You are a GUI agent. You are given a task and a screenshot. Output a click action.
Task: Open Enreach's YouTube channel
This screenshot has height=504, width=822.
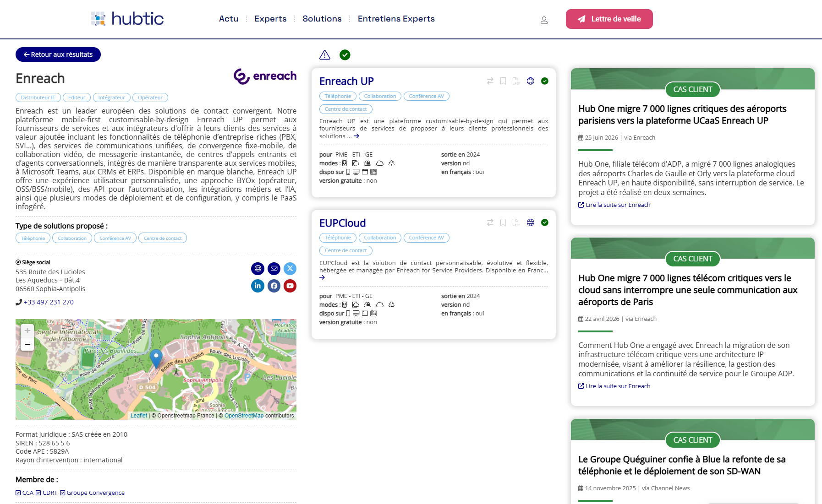pyautogui.click(x=290, y=286)
